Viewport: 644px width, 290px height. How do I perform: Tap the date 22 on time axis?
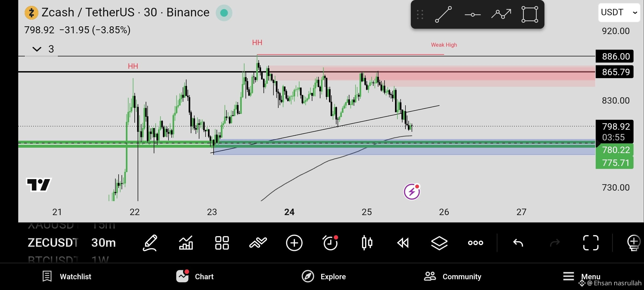134,212
